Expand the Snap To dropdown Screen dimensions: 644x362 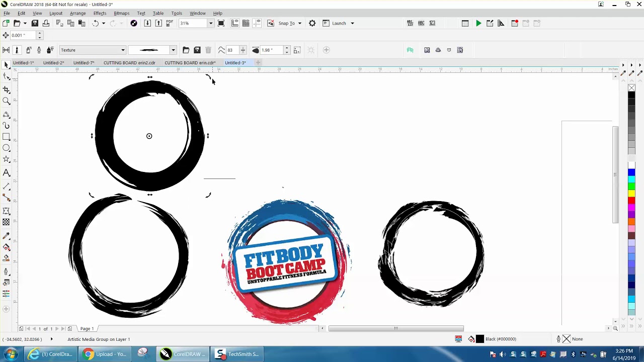pyautogui.click(x=300, y=23)
